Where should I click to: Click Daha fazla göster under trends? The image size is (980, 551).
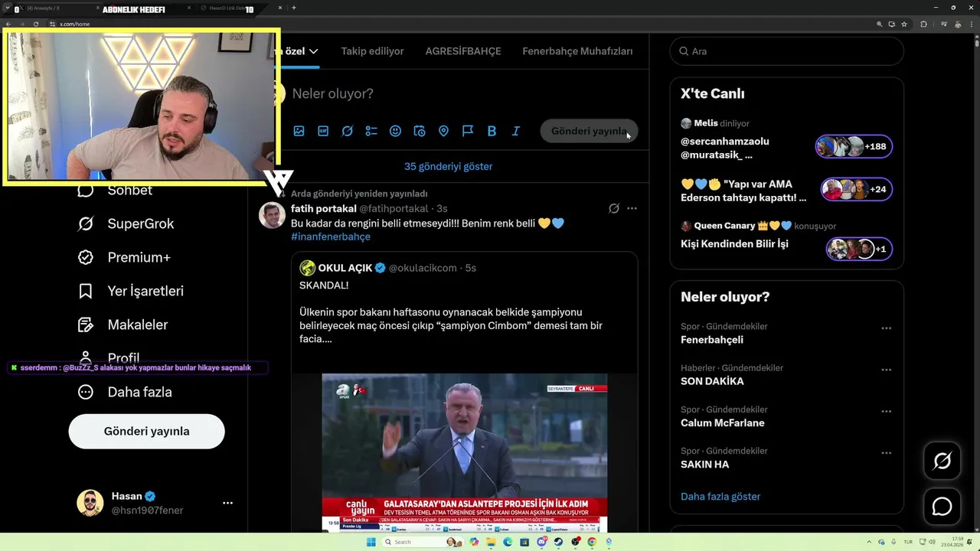coord(720,496)
